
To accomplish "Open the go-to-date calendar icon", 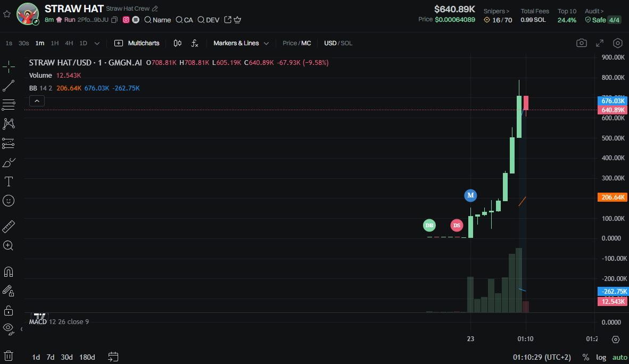I will [x=113, y=357].
